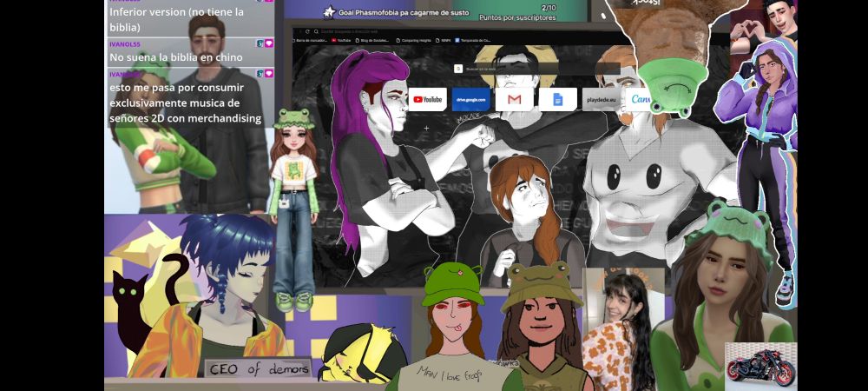Open the Google Docs speed dial tile
868x391 pixels.
point(557,100)
